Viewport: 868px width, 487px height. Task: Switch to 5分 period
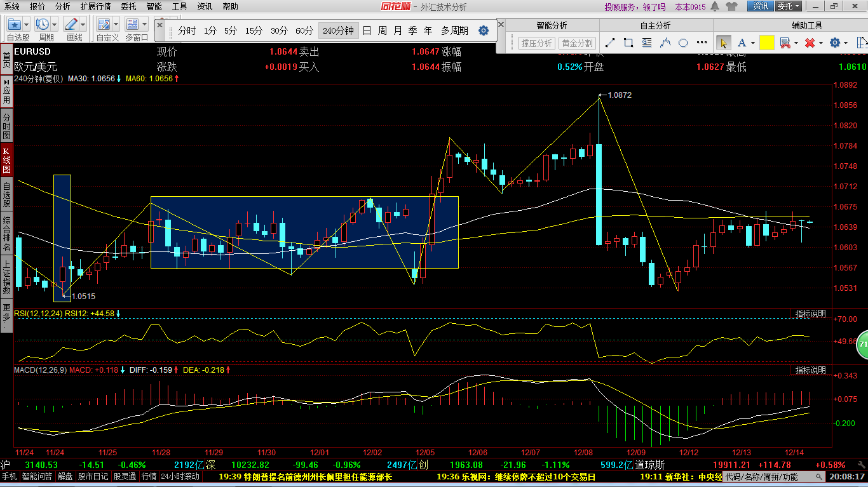point(231,30)
